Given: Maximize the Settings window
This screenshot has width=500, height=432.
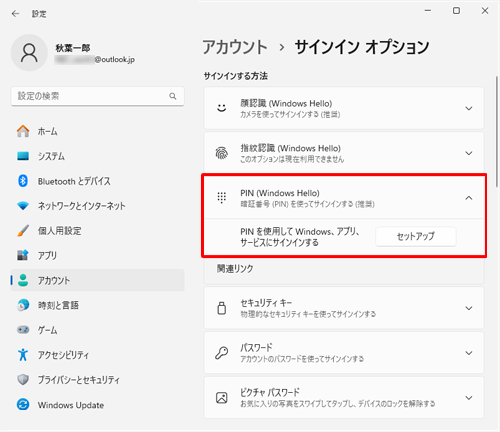Looking at the screenshot, I should 456,11.
